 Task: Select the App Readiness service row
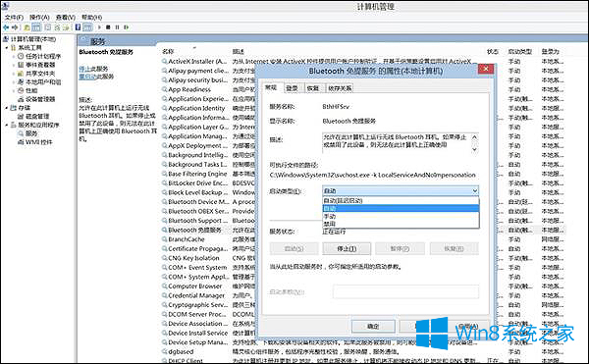189,89
